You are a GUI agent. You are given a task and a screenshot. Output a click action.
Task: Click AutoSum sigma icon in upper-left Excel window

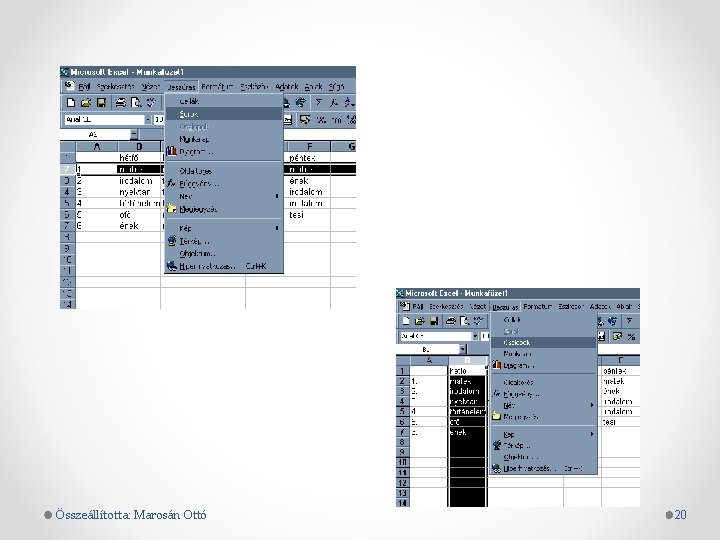[x=319, y=103]
